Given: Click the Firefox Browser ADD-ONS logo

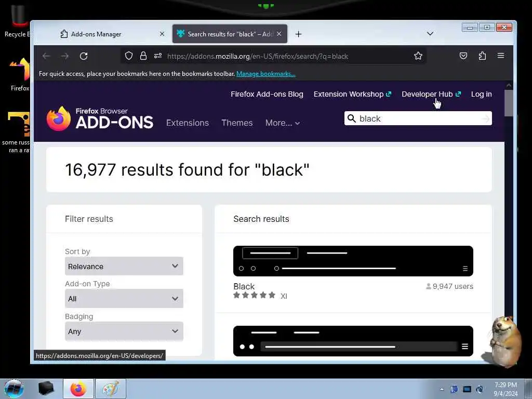Looking at the screenshot, I should pyautogui.click(x=99, y=118).
